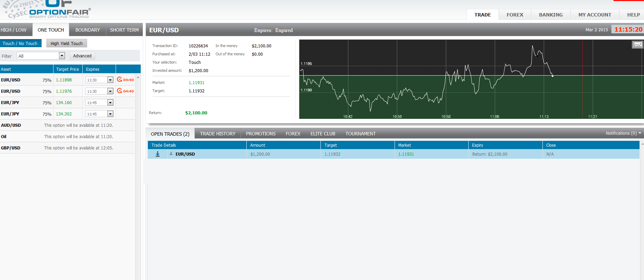Expand the 11:45 expiry dropdown for EUR/JPY 134.160
644x280 pixels.
[110, 103]
